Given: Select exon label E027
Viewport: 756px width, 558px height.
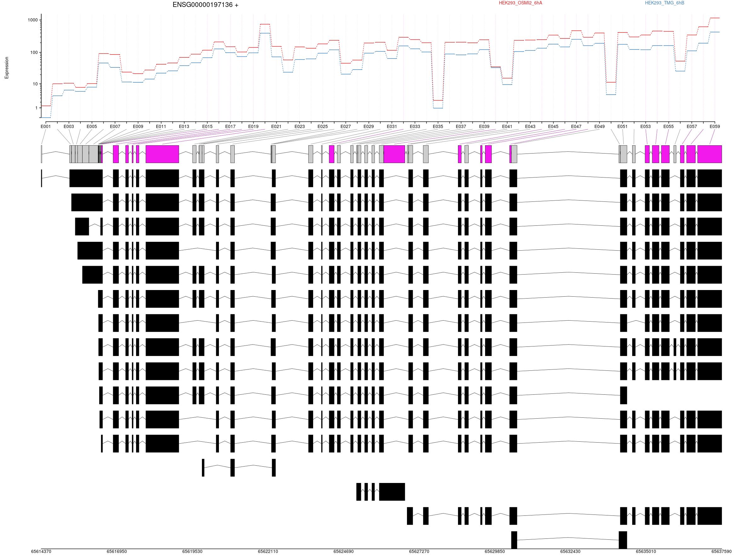Looking at the screenshot, I should click(x=346, y=127).
